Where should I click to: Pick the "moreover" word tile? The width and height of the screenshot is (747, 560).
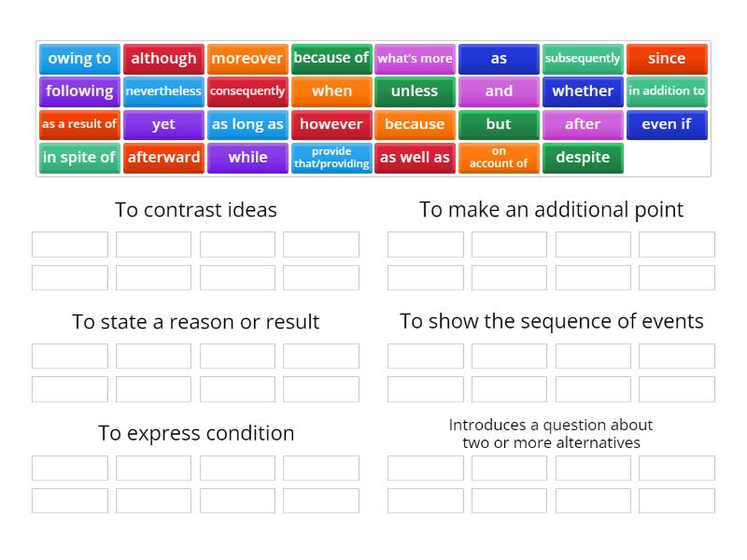(247, 59)
